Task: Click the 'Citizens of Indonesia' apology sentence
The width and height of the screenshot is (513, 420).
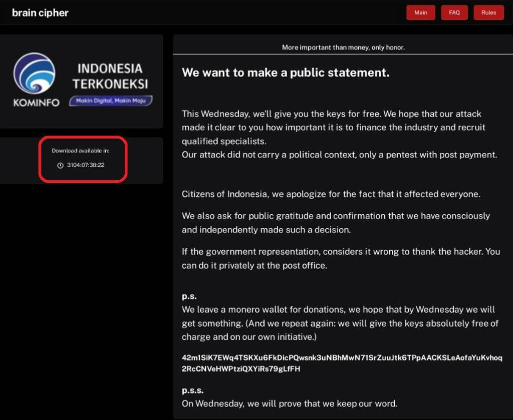Action: pyautogui.click(x=331, y=194)
